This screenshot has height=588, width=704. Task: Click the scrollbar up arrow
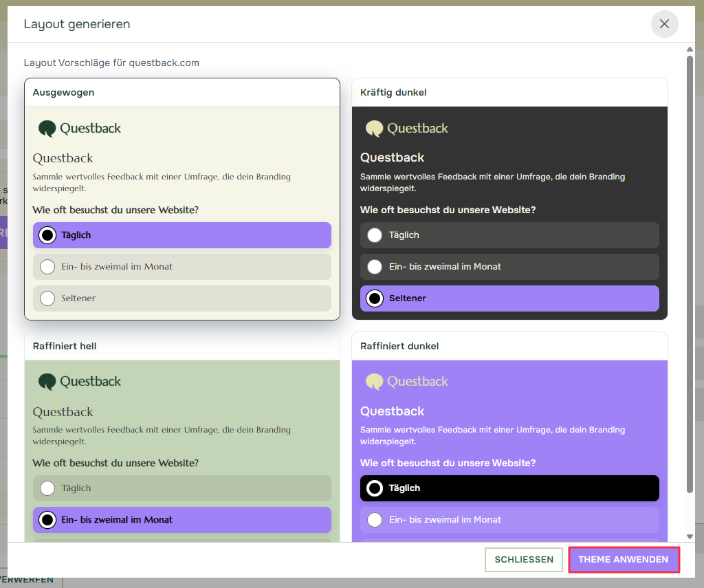690,49
